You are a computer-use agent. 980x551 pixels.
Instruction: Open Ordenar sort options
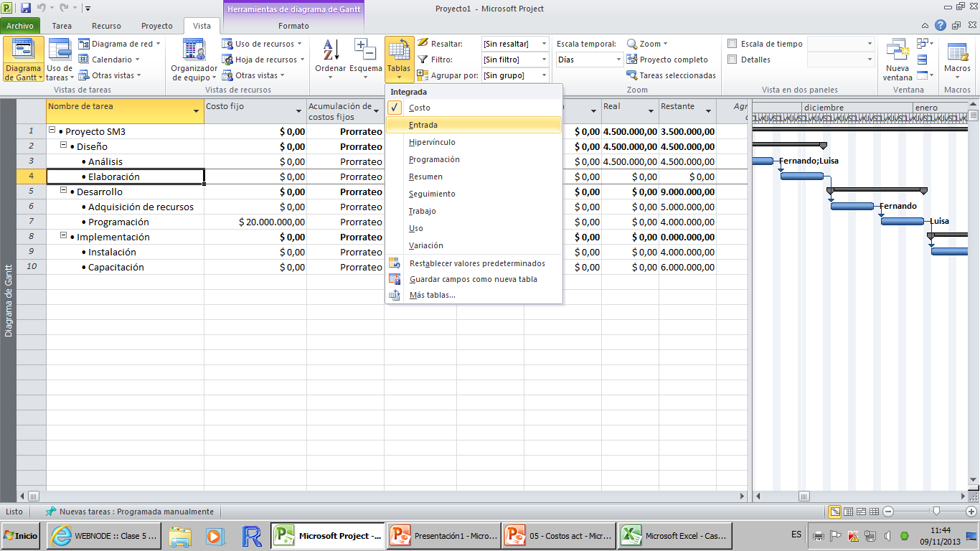(330, 59)
